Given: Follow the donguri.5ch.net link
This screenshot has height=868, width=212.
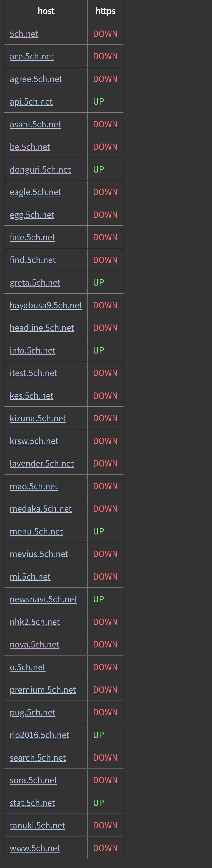Looking at the screenshot, I should (x=40, y=169).
